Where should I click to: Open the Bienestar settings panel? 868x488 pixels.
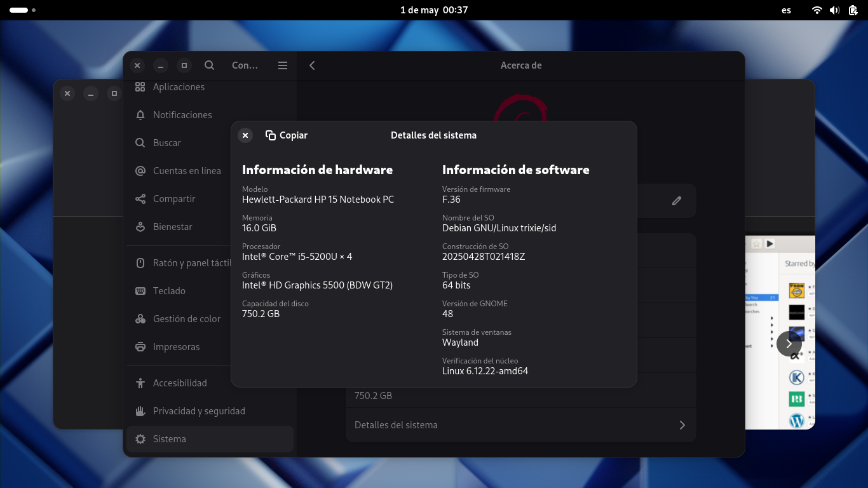pyautogui.click(x=210, y=227)
